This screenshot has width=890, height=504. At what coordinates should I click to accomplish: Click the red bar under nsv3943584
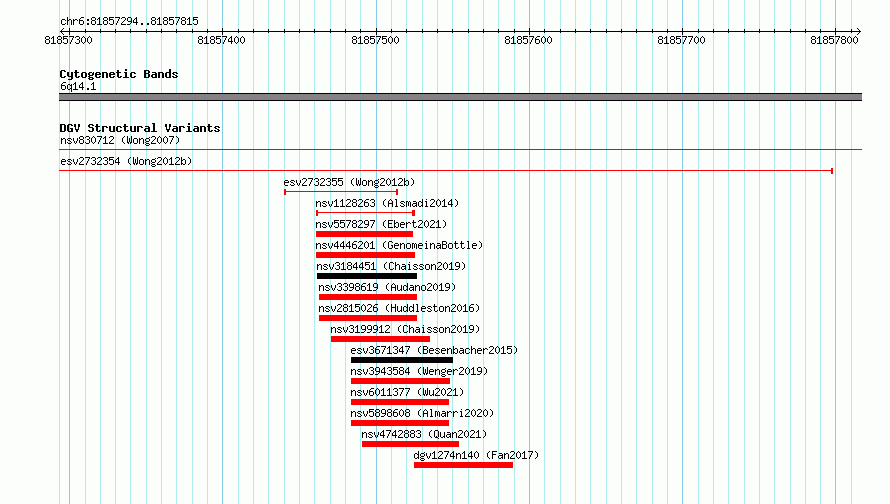pyautogui.click(x=400, y=381)
